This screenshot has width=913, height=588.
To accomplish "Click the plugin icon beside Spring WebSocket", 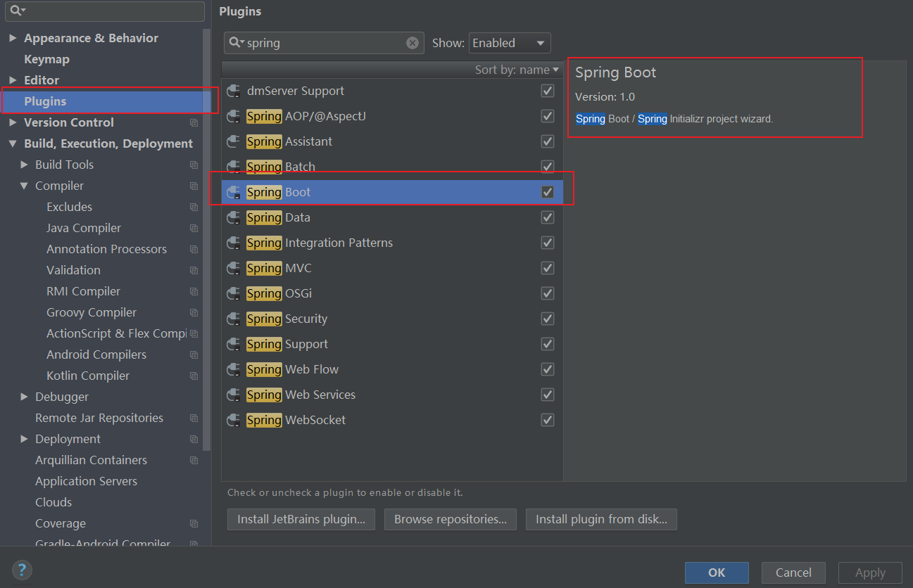I will pyautogui.click(x=234, y=421).
